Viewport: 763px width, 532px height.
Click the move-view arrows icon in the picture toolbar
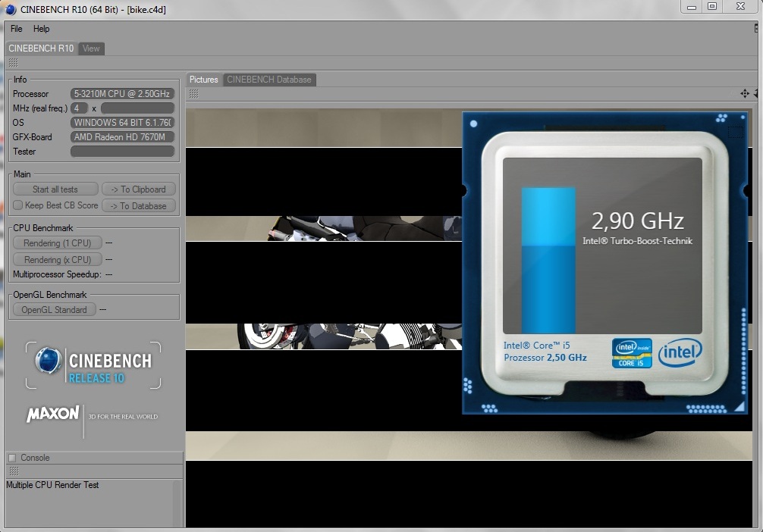[745, 93]
